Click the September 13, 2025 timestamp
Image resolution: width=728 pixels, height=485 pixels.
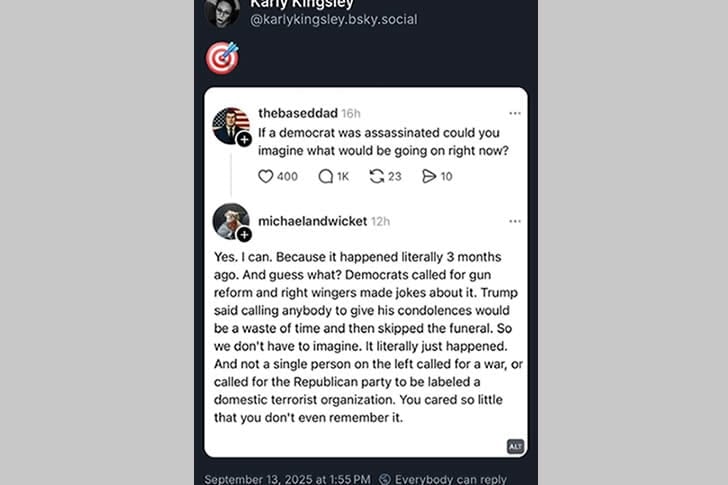[x=287, y=479]
